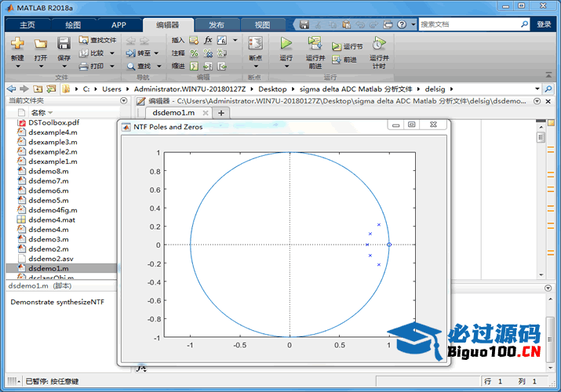Click the help question mark icon
561x392 pixels.
(402, 24)
